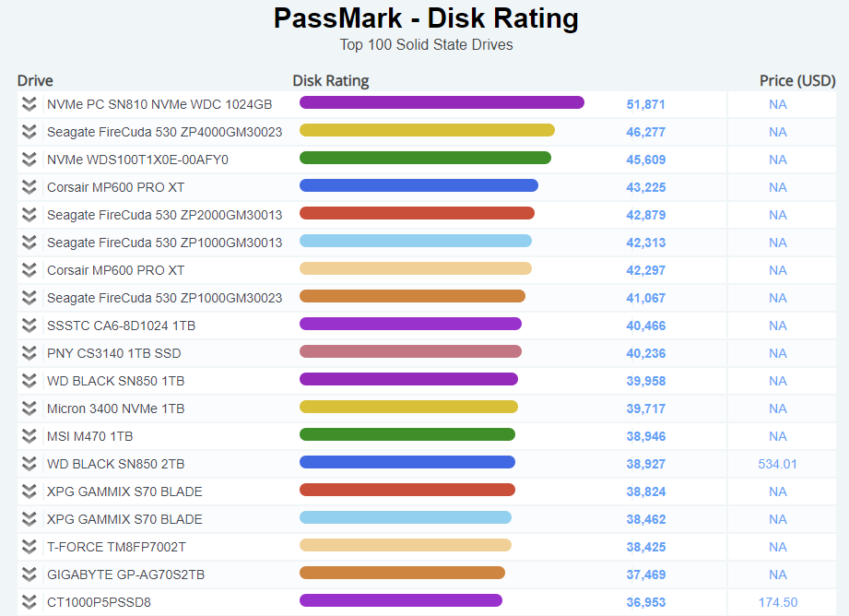Viewport: 849px width, 616px height.
Task: Open the WD BLACK SN850 2TB drive link
Action: (116, 464)
